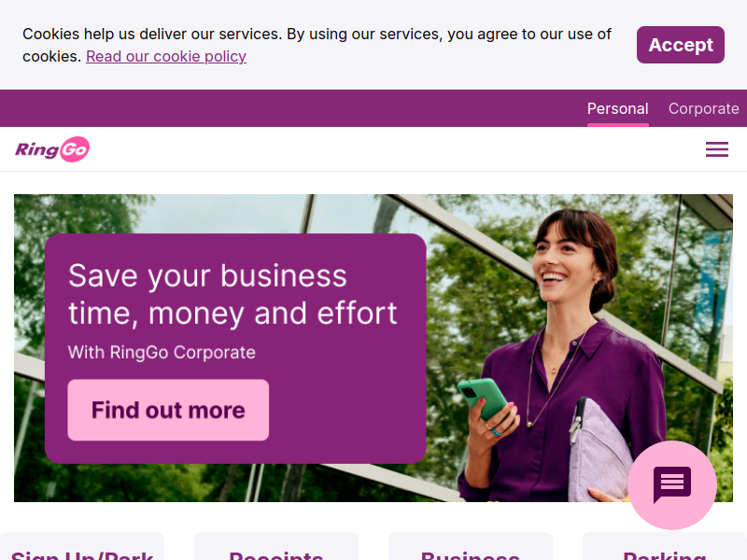Accept the cookie notice
This screenshot has width=747, height=560.
click(681, 45)
